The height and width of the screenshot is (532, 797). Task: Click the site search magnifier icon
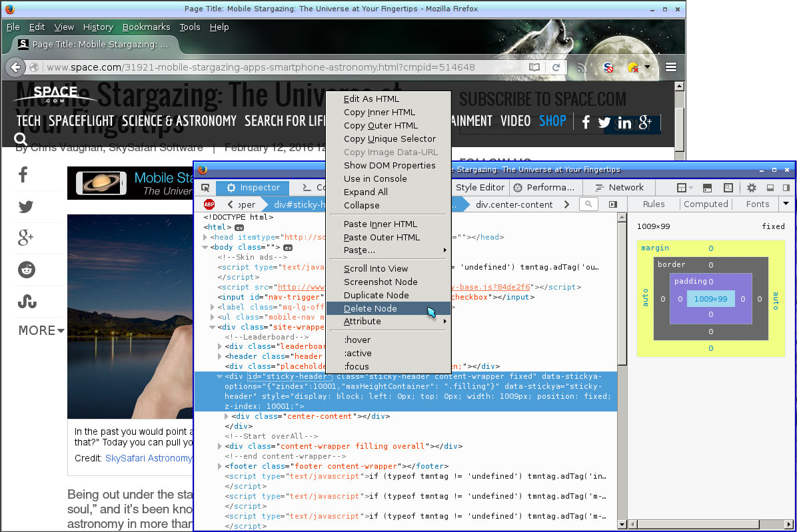pyautogui.click(x=21, y=138)
